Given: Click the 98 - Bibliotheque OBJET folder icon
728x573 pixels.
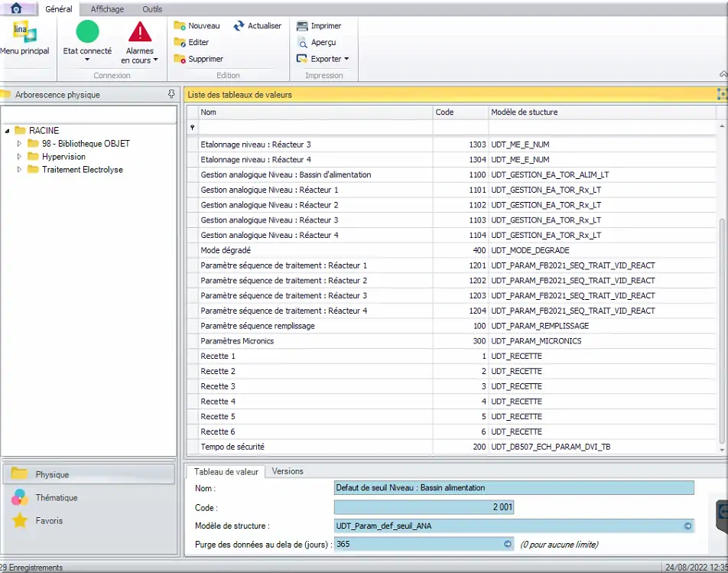Looking at the screenshot, I should point(33,144).
